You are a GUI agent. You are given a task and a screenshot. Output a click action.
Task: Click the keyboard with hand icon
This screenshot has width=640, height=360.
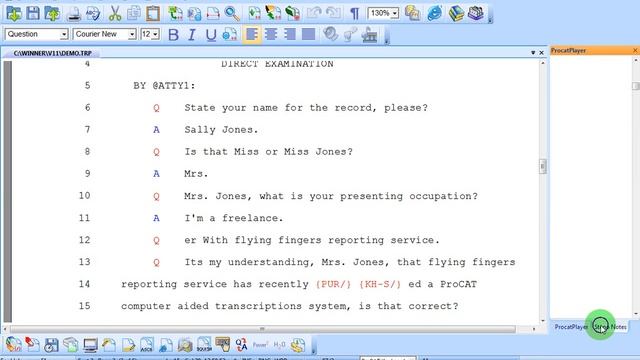pos(222,345)
